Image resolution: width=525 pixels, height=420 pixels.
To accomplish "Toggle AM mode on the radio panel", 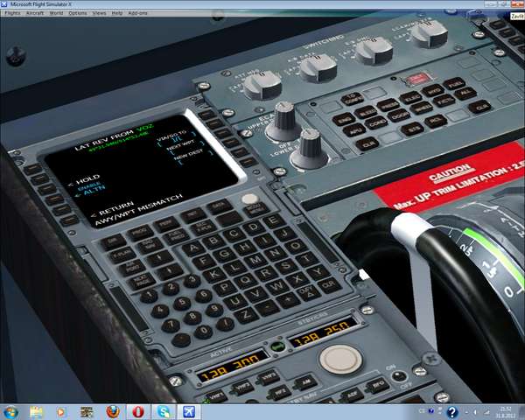I will point(305,382).
